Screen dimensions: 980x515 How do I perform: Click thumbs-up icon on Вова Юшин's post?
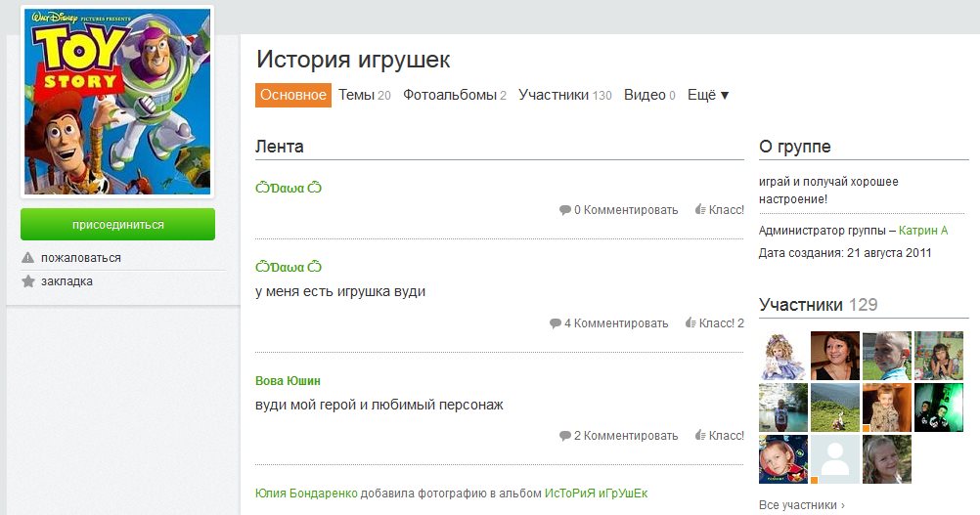[700, 436]
